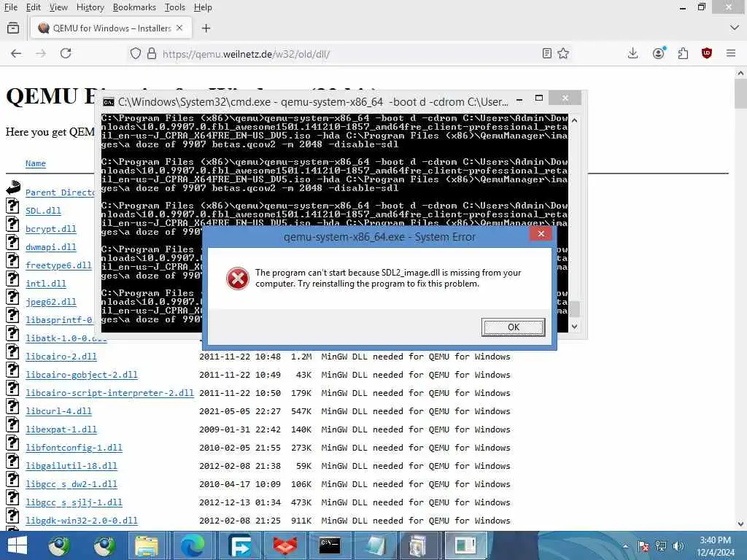Open File Explorer from the taskbar
The image size is (747, 560).
146,545
